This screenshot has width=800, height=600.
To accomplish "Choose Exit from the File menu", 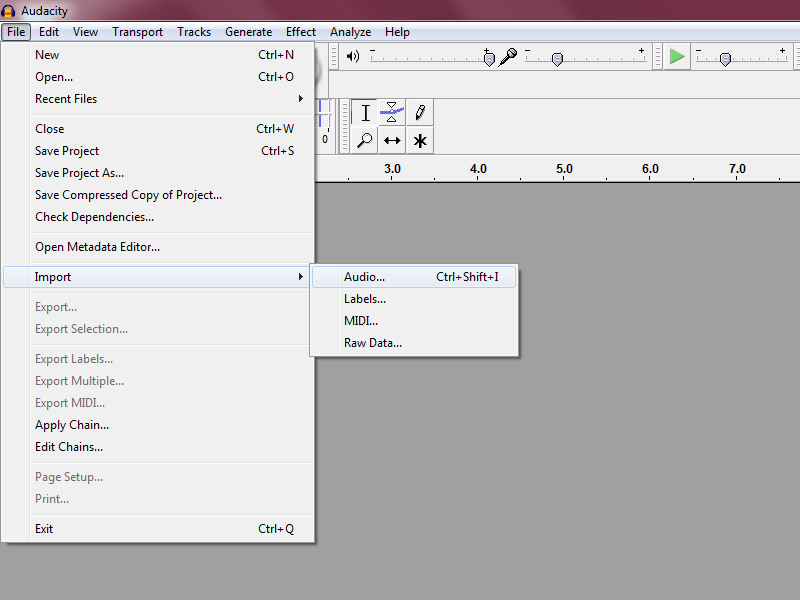I will coord(158,529).
